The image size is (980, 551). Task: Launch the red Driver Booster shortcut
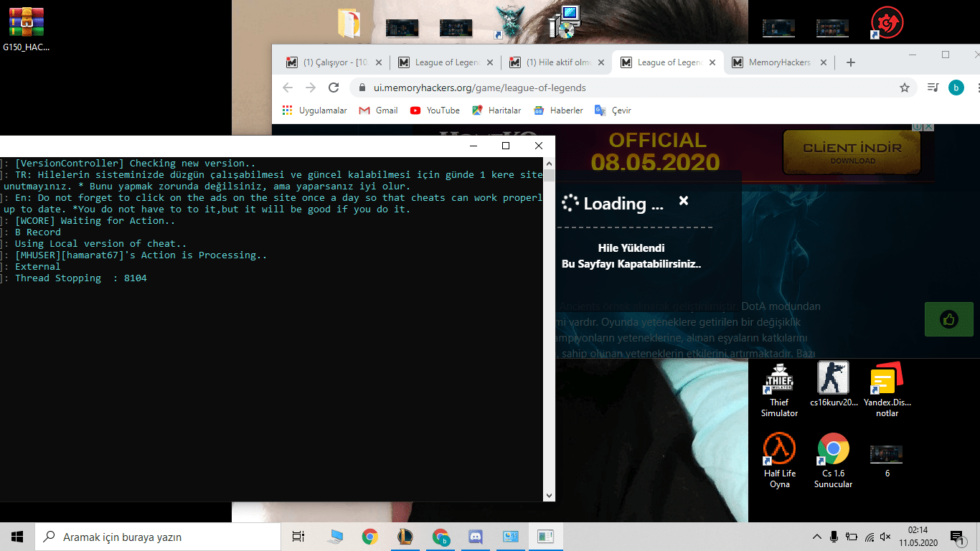(887, 23)
